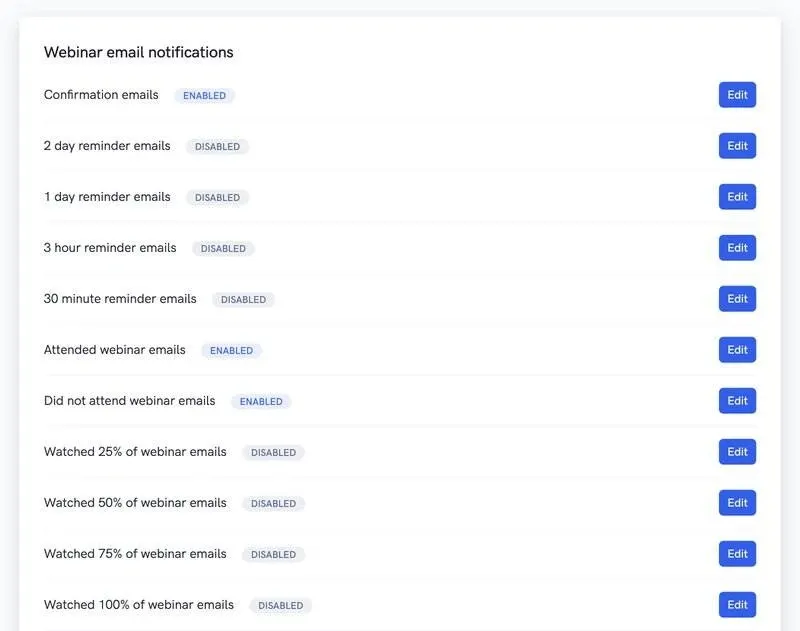Edit the Watched 25% of webinar emails

(737, 452)
